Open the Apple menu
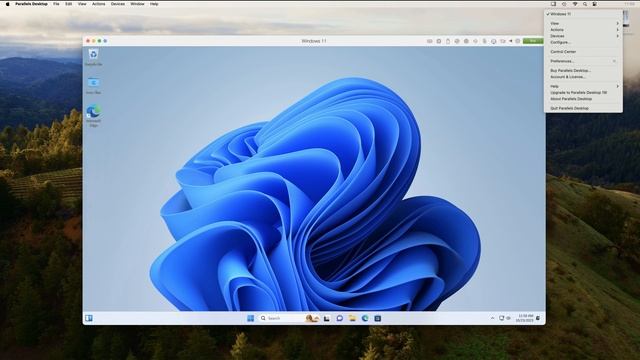This screenshot has height=360, width=640. pos(7,4)
